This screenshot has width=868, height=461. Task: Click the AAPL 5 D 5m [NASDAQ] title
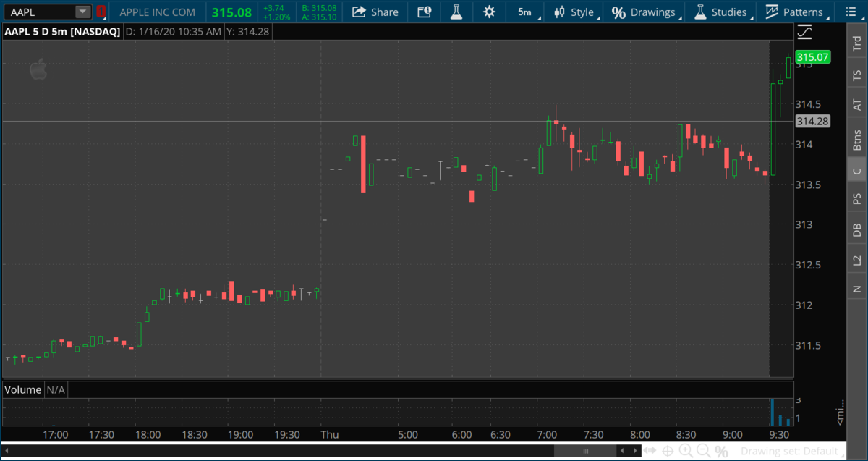(x=61, y=32)
